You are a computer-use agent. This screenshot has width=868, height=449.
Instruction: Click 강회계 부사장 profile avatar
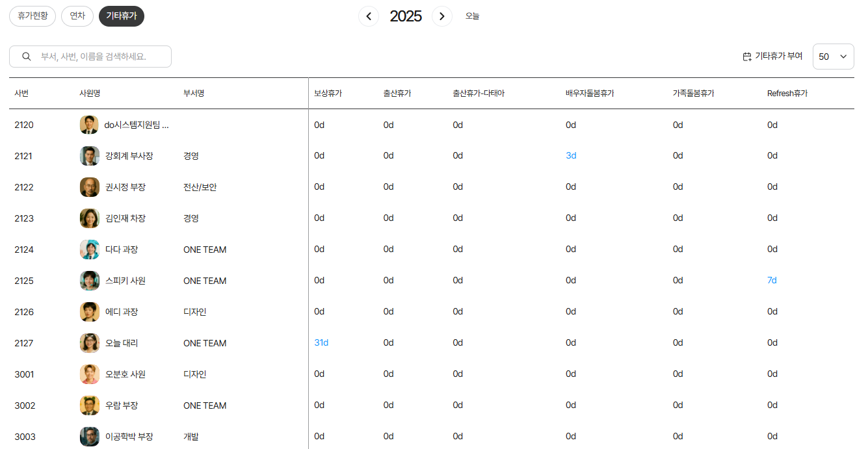(x=89, y=156)
